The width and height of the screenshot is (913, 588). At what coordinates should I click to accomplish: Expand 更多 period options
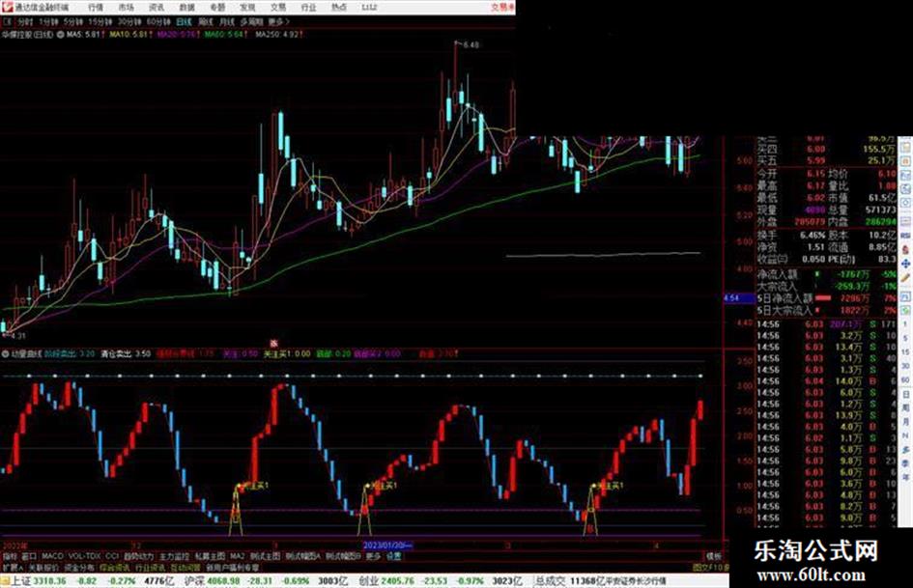(278, 21)
